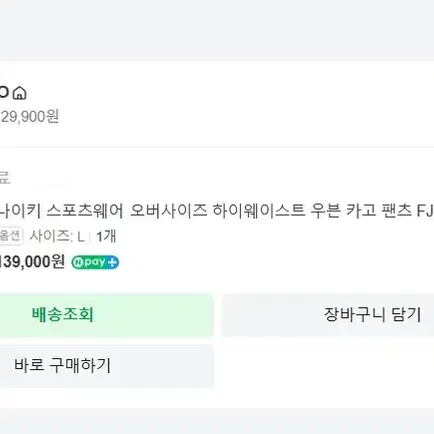Select the 옵션 option badge
Image resolution: width=434 pixels, height=434 pixels.
coord(11,236)
